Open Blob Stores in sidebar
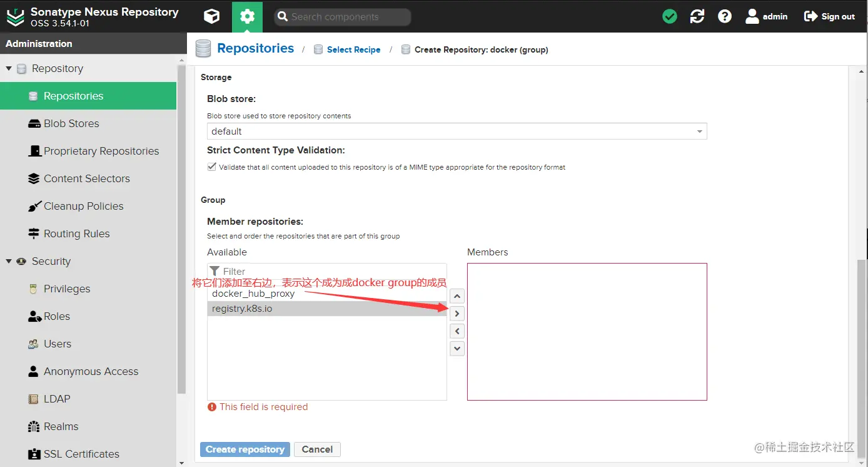 88,123
